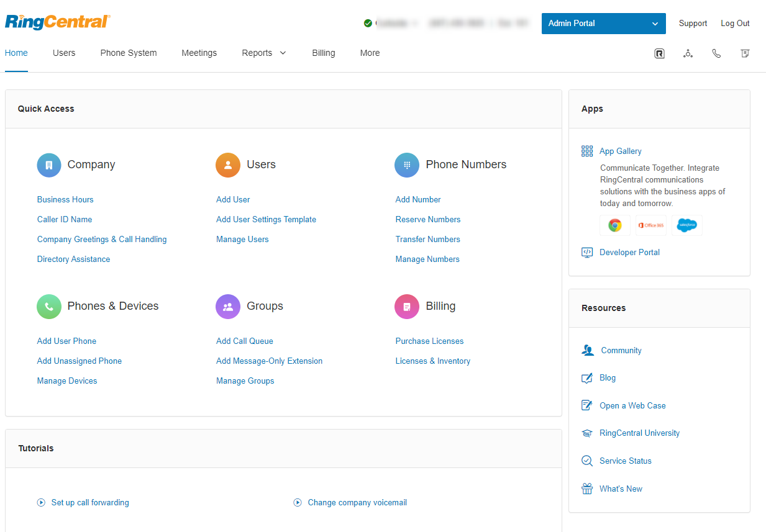Click the fax/notes icon in top toolbar
Screen dimensions: 766x532
coord(745,53)
